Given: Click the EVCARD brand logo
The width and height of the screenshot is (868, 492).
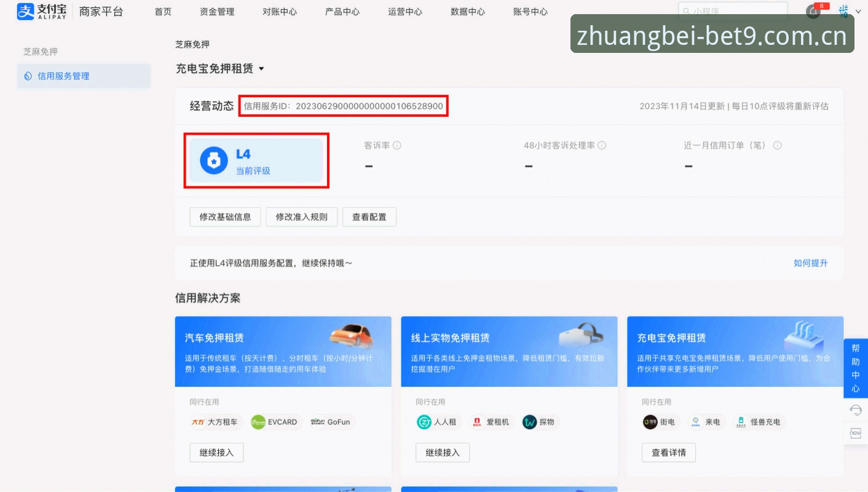Looking at the screenshot, I should pyautogui.click(x=258, y=422).
